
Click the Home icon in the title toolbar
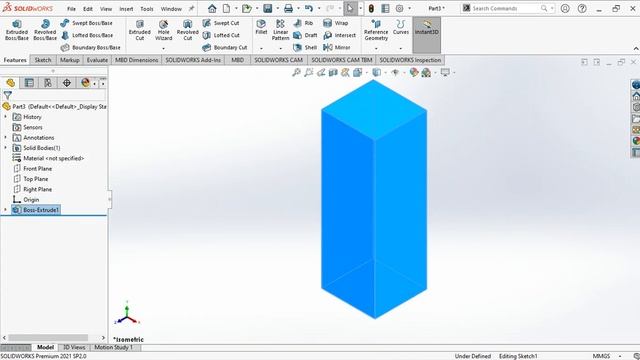(x=212, y=9)
